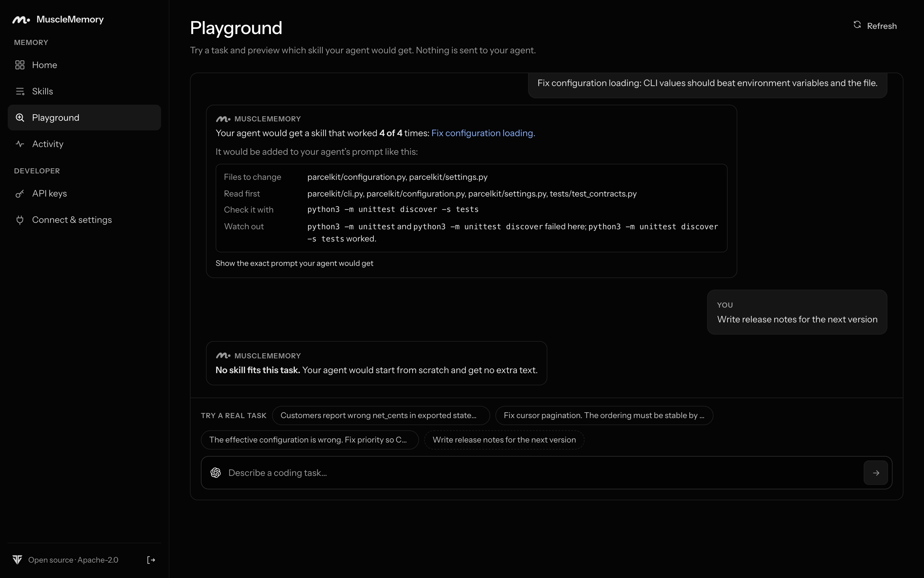Select the 'Write release notes' suggestion chip
924x578 pixels.
click(504, 440)
